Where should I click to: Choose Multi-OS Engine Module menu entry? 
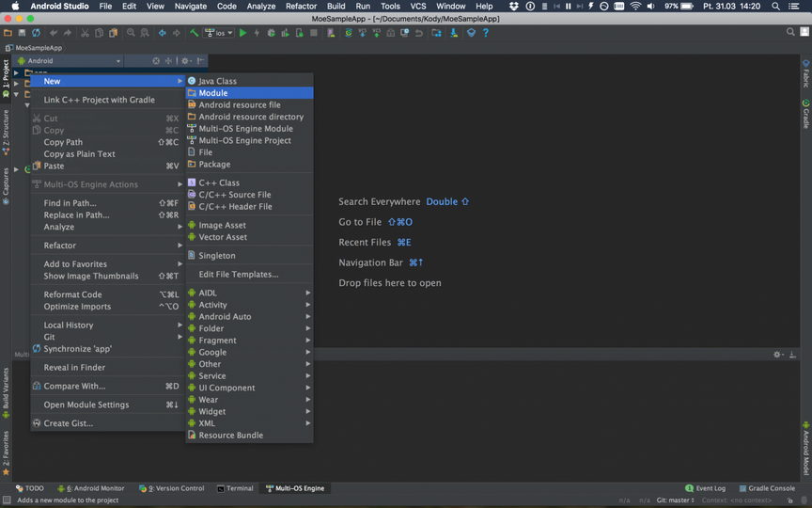245,129
